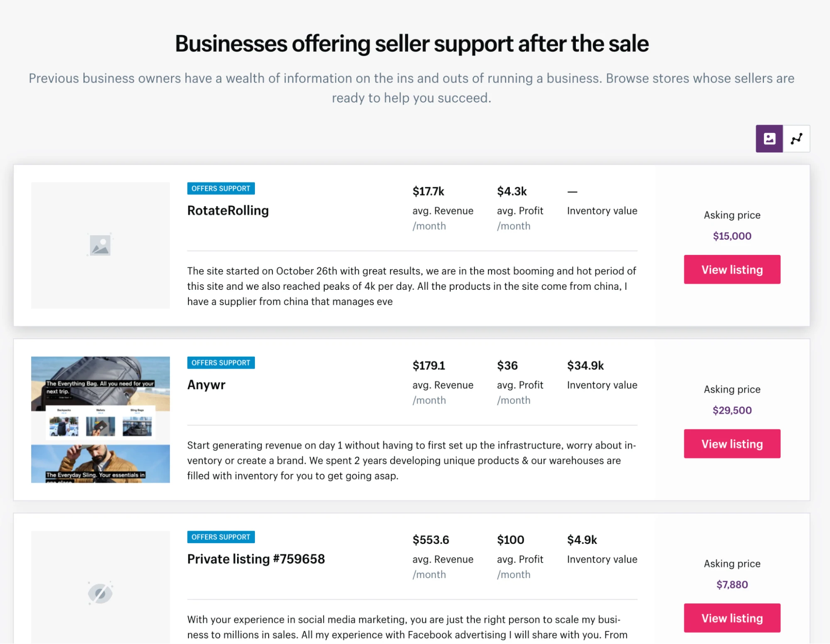Switch to image view toggle
This screenshot has width=830, height=644.
(769, 139)
